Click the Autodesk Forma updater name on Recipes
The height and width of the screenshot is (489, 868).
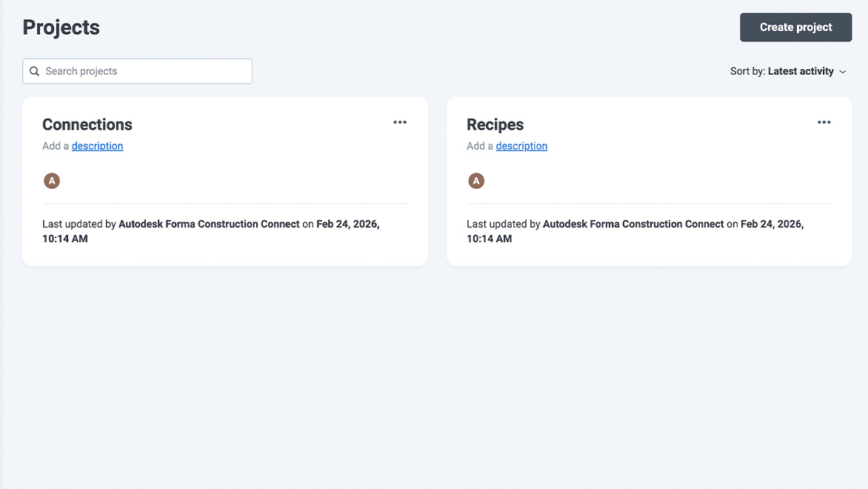click(x=633, y=224)
